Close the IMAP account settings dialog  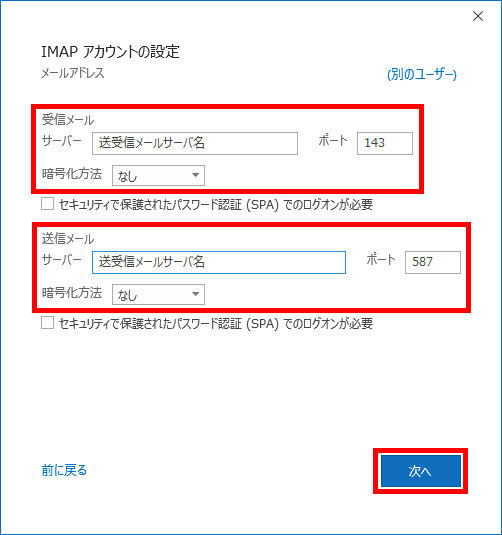[478, 16]
